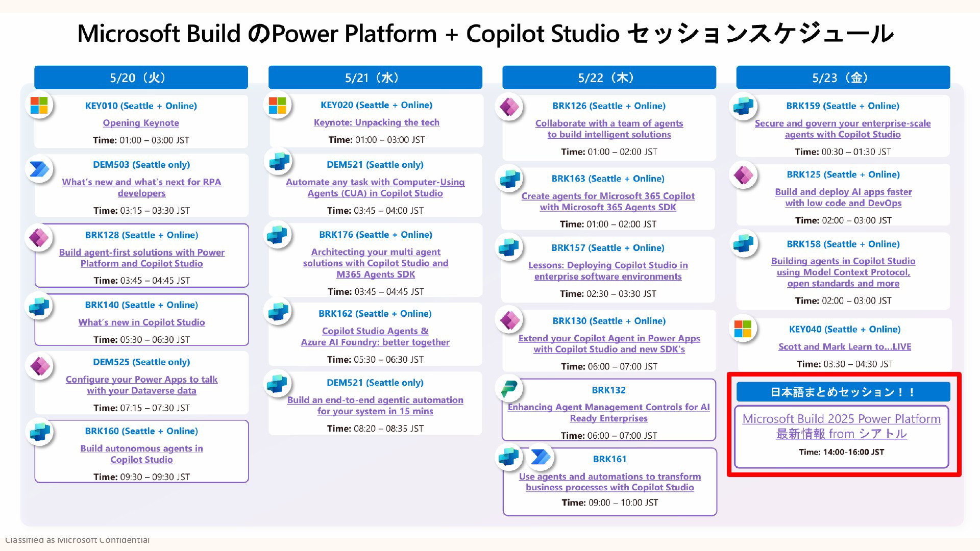
Task: Click the 5/22（木） column header
Action: [609, 78]
